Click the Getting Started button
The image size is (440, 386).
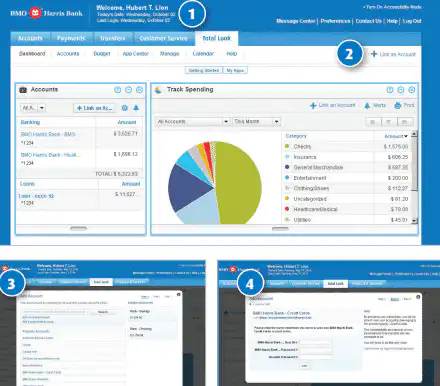pos(204,70)
